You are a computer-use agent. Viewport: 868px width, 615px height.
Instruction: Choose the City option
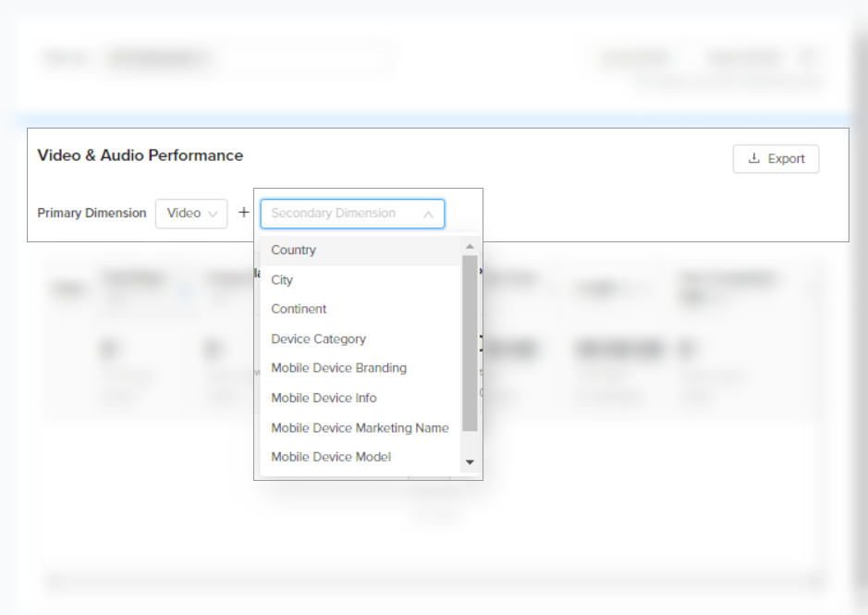(282, 280)
